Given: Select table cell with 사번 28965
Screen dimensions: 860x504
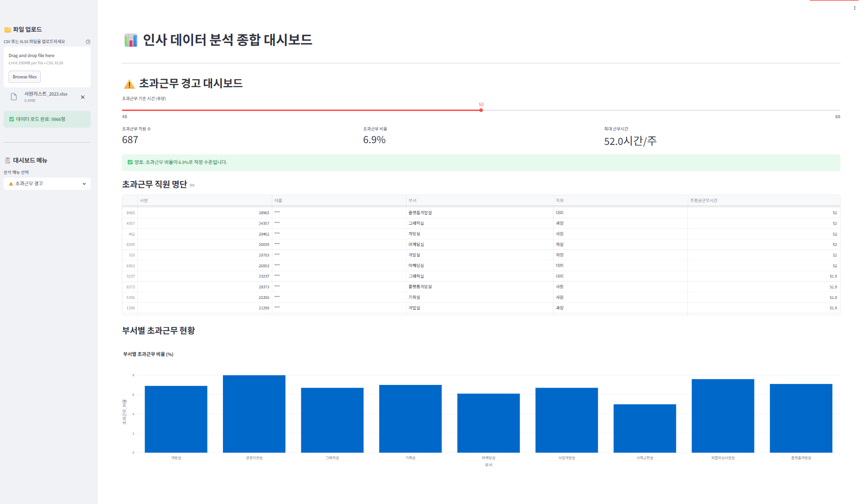Looking at the screenshot, I should click(205, 213).
